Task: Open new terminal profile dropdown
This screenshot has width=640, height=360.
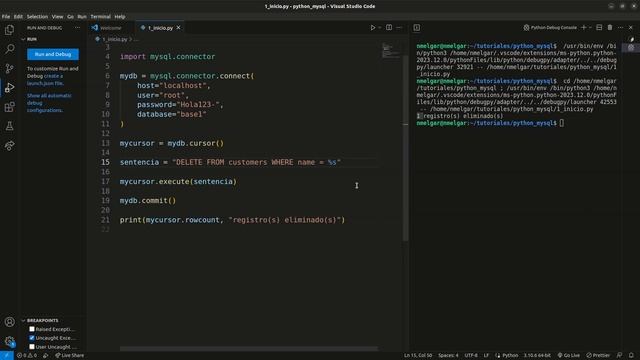Action: [x=590, y=27]
